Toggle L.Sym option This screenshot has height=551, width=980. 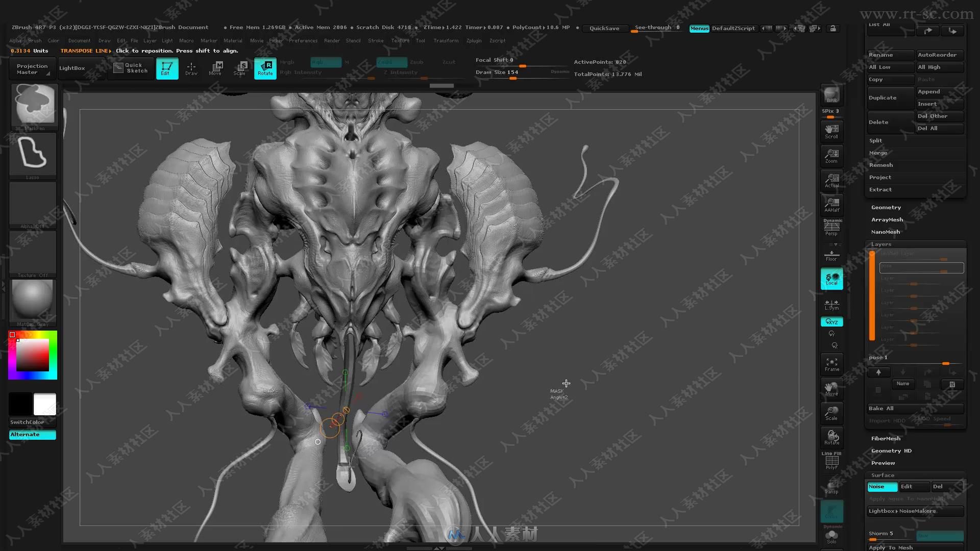click(831, 305)
